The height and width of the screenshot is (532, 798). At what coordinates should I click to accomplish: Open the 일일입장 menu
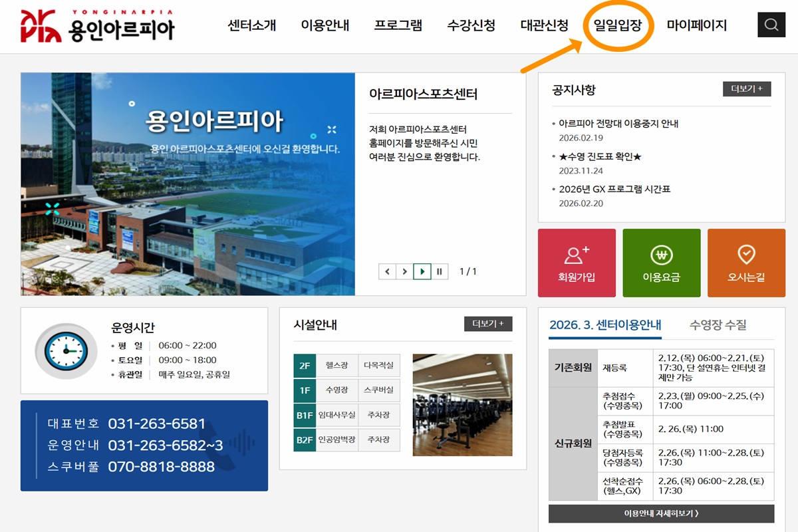[x=618, y=26]
